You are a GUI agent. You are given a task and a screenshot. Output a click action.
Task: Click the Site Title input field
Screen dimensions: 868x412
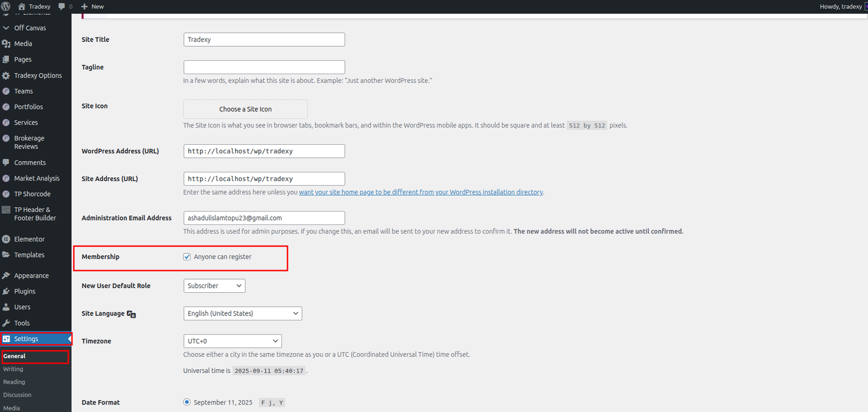click(x=264, y=40)
